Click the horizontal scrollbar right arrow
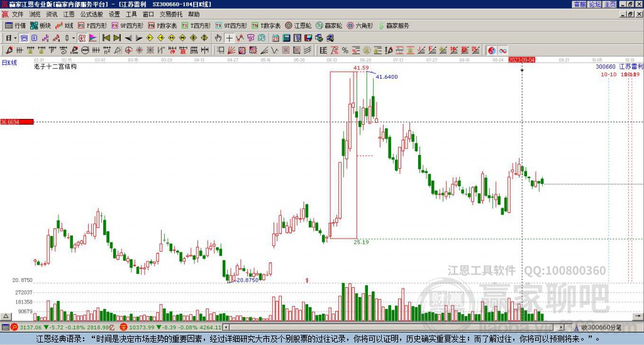This screenshot has width=644, height=345. click(562, 327)
